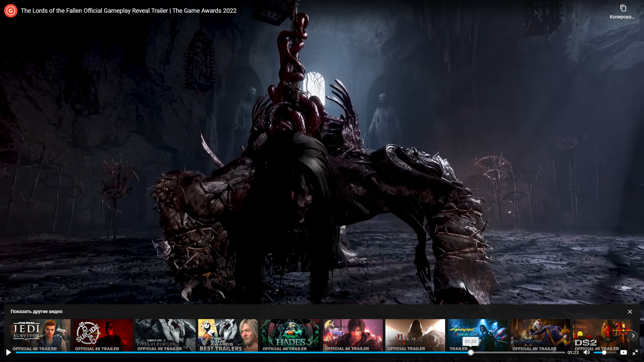Viewport: 644px width, 362px height.
Task: Exit fullscreen mode
Action: pyautogui.click(x=635, y=352)
